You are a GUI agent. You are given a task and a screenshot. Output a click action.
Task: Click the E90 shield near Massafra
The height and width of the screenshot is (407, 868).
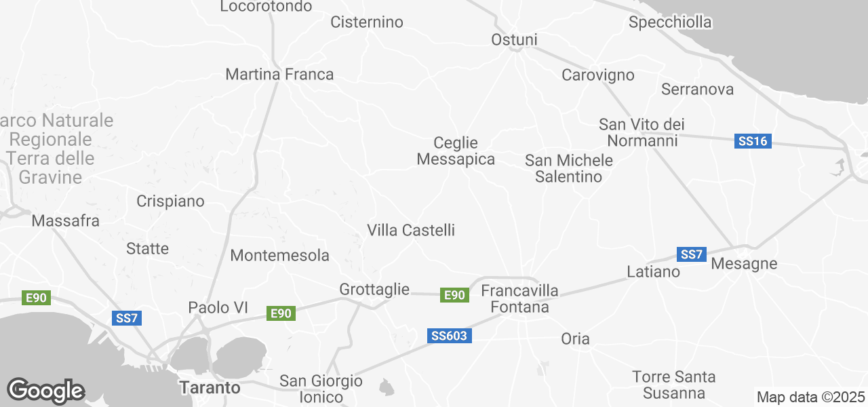point(36,298)
